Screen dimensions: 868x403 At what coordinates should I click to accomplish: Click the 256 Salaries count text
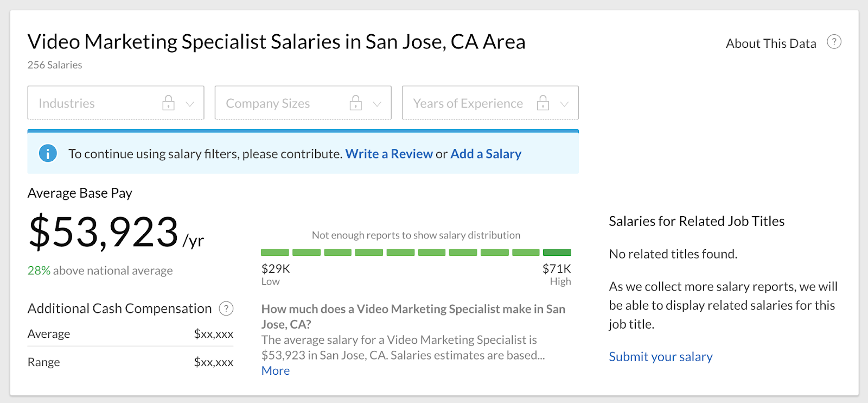click(x=55, y=65)
